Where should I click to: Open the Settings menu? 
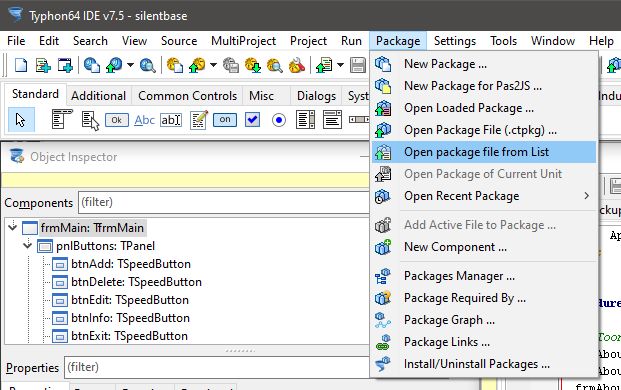click(455, 41)
